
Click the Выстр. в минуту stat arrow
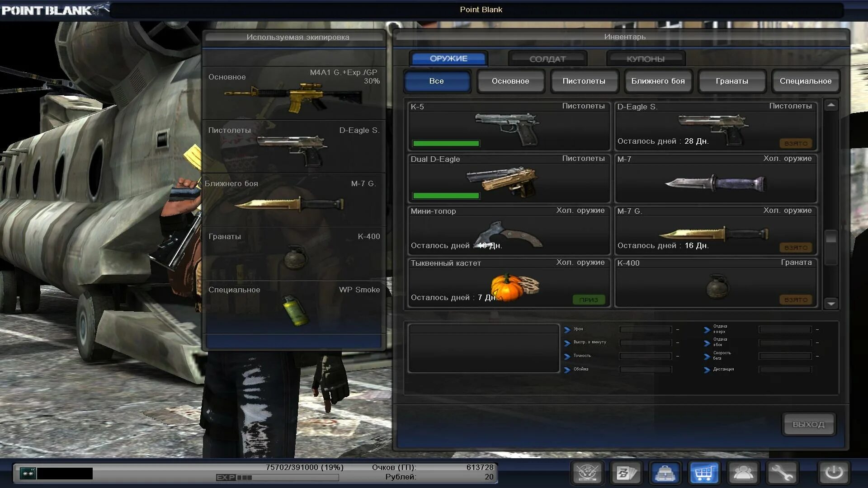567,343
